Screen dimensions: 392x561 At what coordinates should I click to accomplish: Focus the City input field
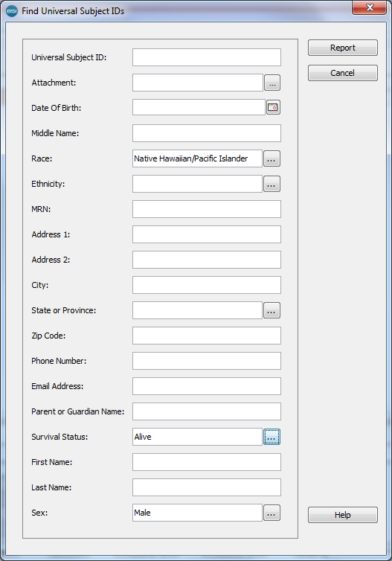(207, 285)
